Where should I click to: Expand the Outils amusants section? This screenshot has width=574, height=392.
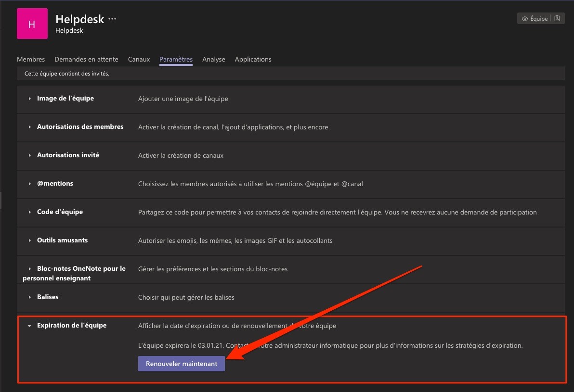tap(62, 240)
